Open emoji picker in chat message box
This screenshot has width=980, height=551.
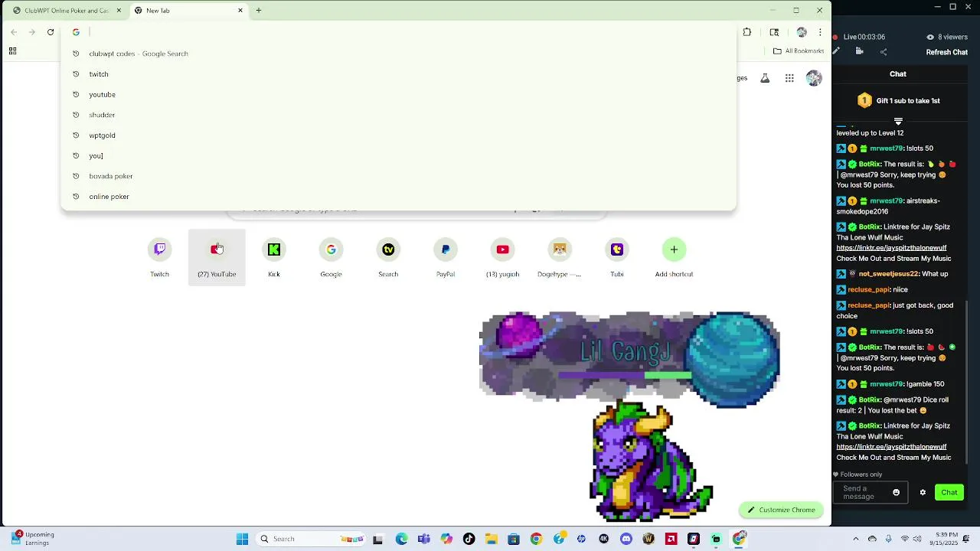(896, 492)
